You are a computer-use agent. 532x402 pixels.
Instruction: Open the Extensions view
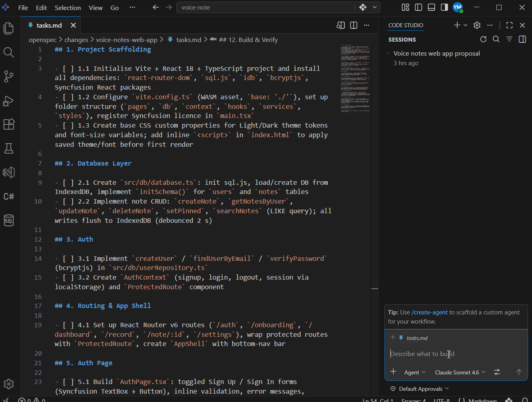pos(9,124)
